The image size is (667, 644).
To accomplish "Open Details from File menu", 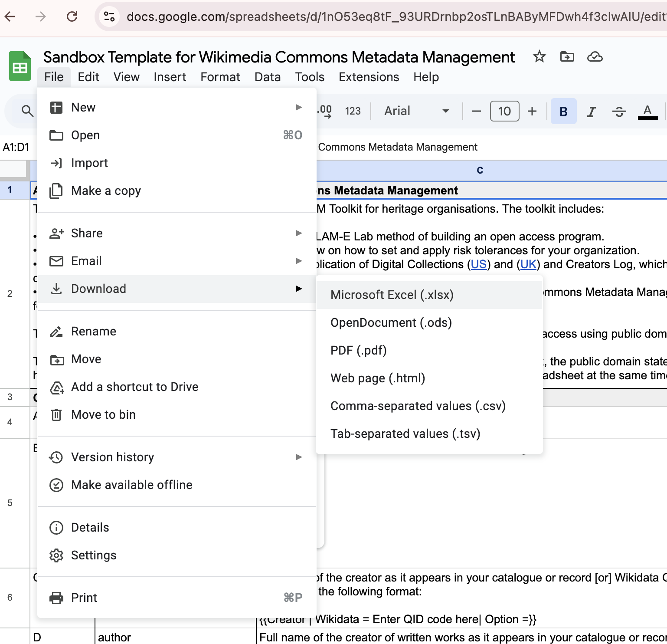I will [x=177, y=527].
